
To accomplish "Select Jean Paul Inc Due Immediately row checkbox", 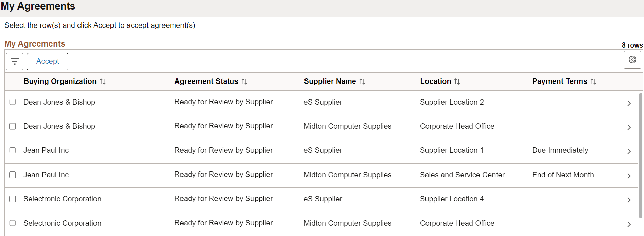I will pos(13,150).
